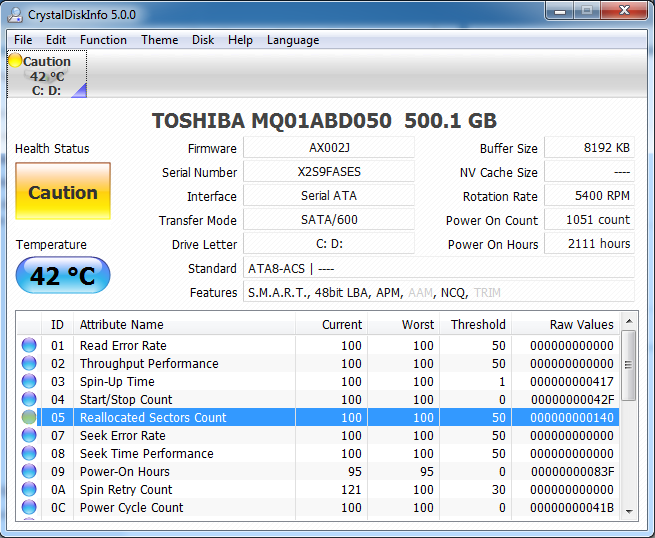Click the Attribute Name column header
The width and height of the screenshot is (655, 538).
tap(121, 325)
